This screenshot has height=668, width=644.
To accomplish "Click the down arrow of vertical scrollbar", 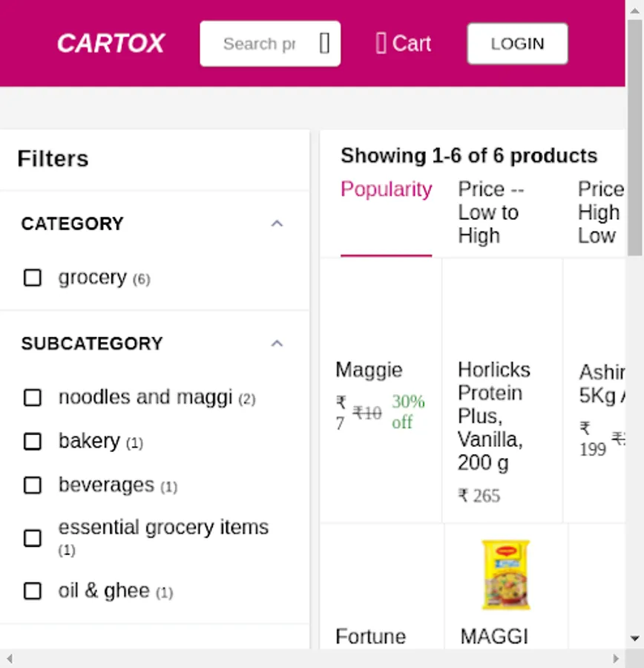I will coord(635,638).
